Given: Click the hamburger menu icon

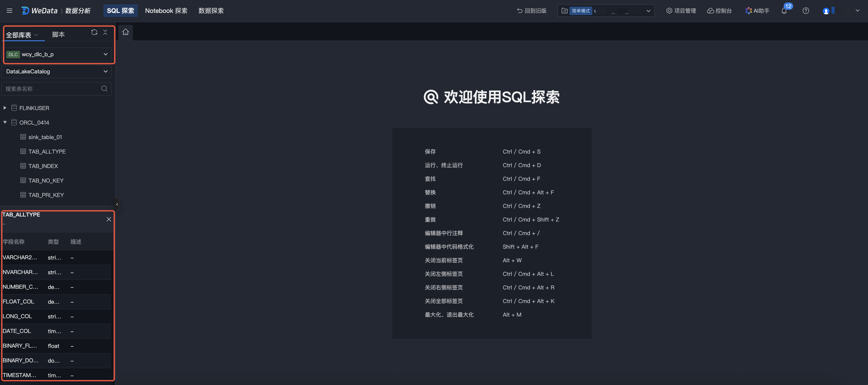Looking at the screenshot, I should click(x=10, y=11).
